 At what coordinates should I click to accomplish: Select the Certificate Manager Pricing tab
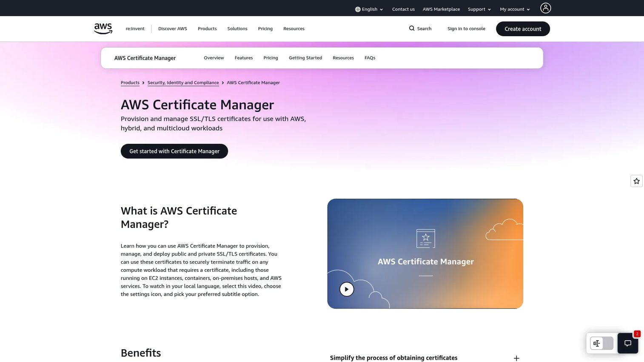tap(271, 58)
